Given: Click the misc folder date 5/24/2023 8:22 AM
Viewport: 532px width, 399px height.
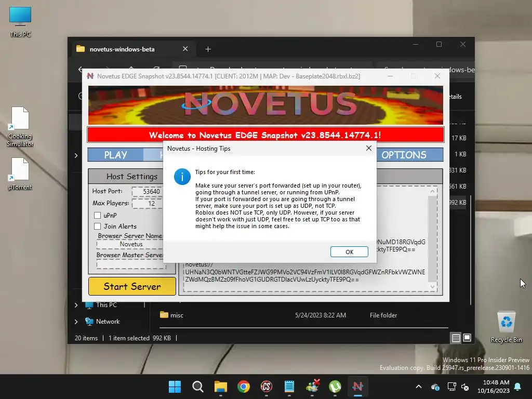Looking at the screenshot, I should 321,315.
